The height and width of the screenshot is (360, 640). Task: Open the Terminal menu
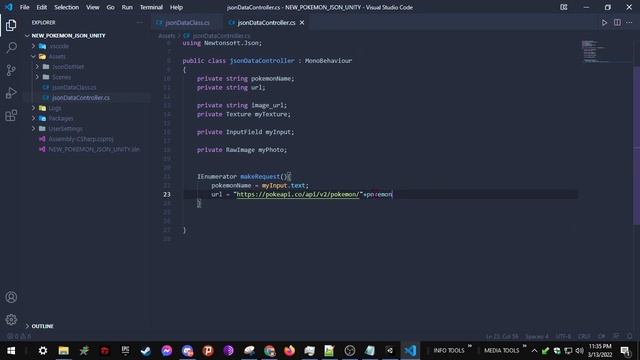(x=151, y=7)
